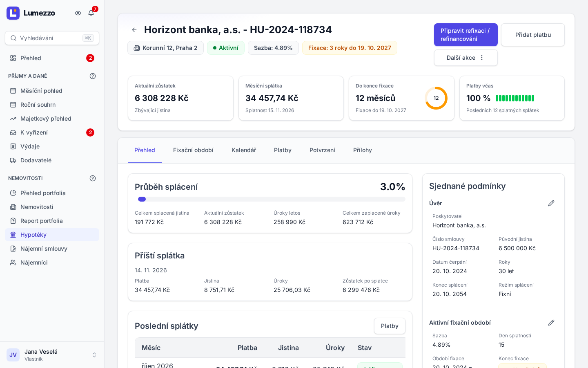Click the Sazba: 4.89% chip

pyautogui.click(x=273, y=48)
